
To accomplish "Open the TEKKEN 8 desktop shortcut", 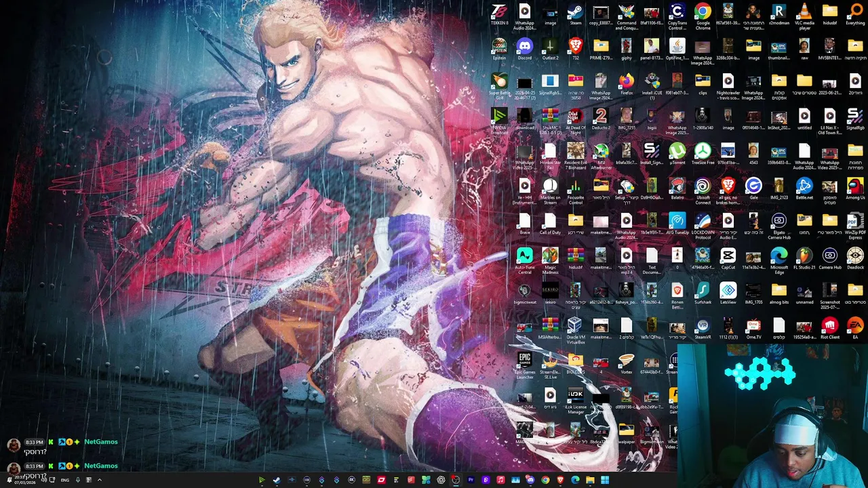I will click(499, 15).
